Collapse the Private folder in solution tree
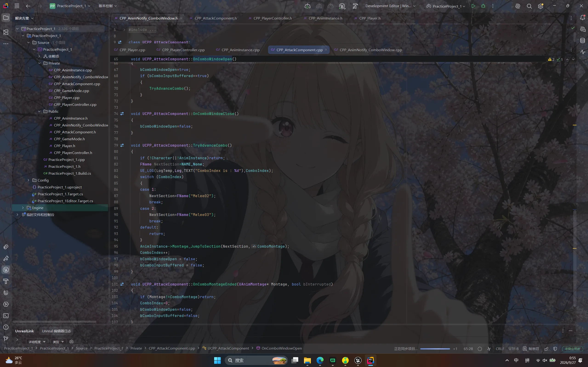Viewport: 588px width, 367px height. (39, 63)
